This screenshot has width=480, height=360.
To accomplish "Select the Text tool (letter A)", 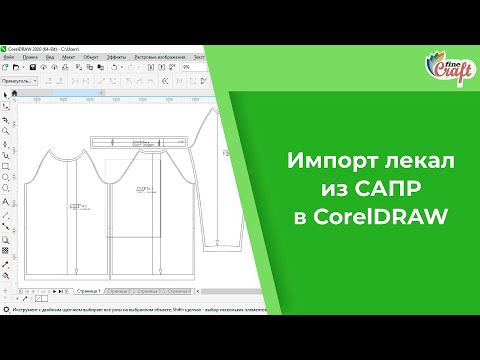I will pyautogui.click(x=6, y=202).
